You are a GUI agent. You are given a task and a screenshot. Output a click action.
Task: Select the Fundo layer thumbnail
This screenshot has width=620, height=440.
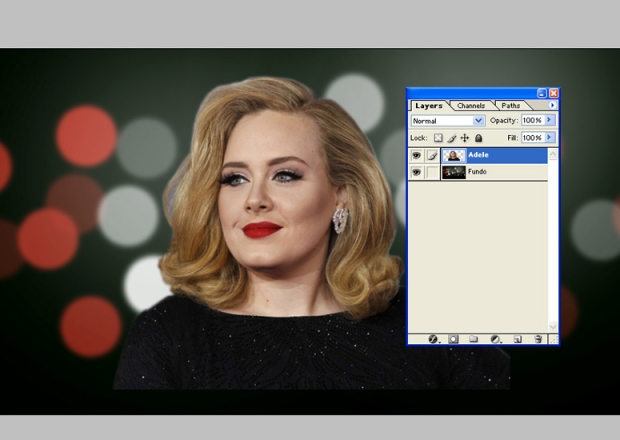pos(453,172)
